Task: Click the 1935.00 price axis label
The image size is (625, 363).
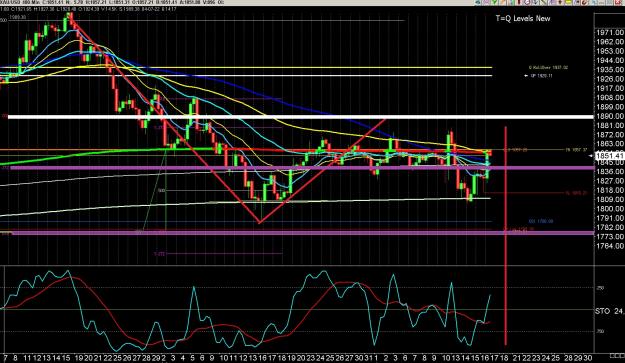Action: click(x=610, y=70)
